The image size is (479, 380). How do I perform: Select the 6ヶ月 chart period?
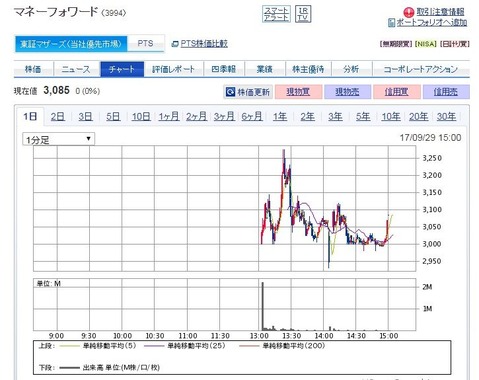(252, 116)
